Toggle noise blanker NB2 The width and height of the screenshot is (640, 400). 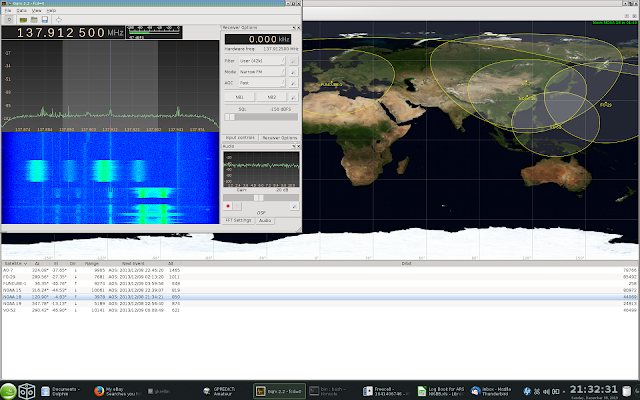click(271, 96)
